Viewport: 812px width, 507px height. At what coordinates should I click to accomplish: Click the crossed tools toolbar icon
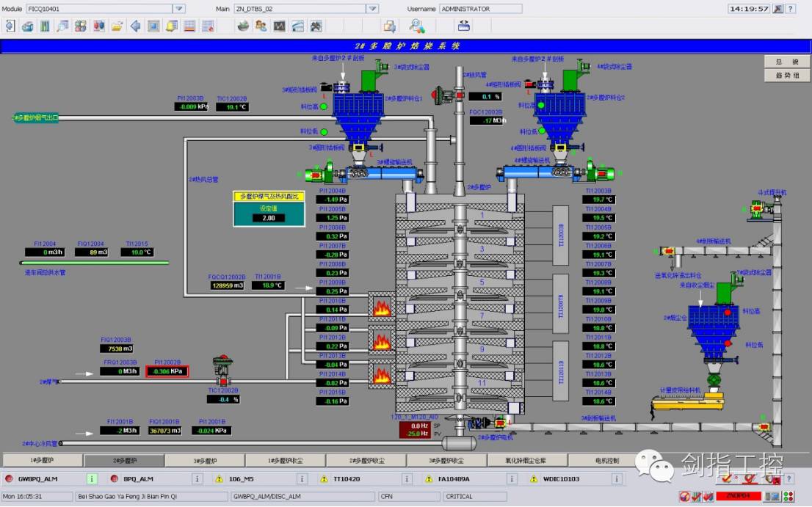316,26
